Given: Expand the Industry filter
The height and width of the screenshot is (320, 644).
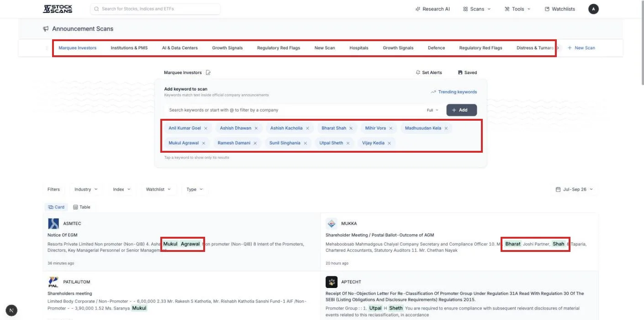Looking at the screenshot, I should 86,189.
